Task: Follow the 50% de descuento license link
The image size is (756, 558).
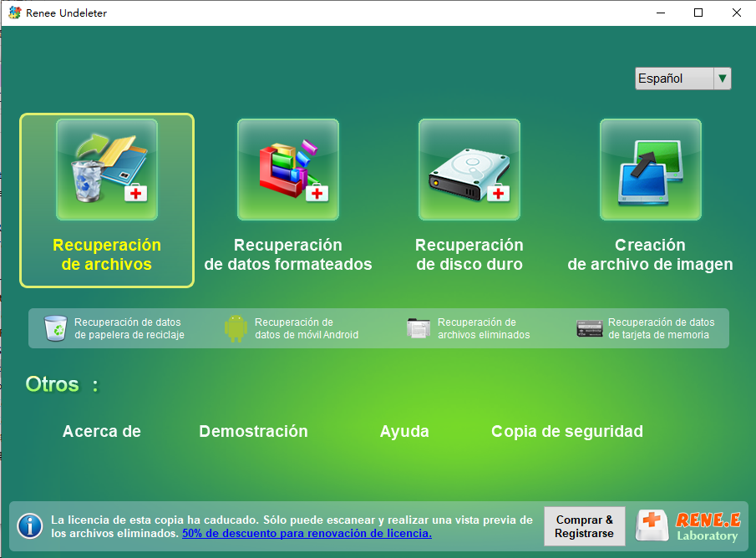Action: pyautogui.click(x=307, y=534)
